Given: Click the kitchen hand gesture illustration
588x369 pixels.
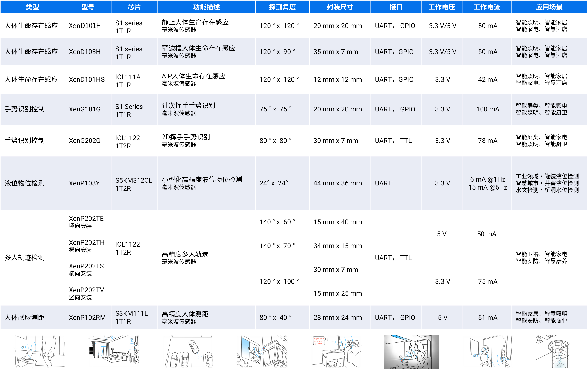Looking at the screenshot, I should (x=411, y=352).
